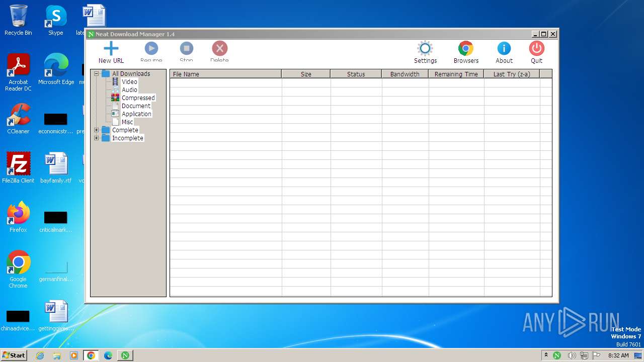Select the Microsoft Edge desktop shortcut
The image size is (644, 362).
56,69
